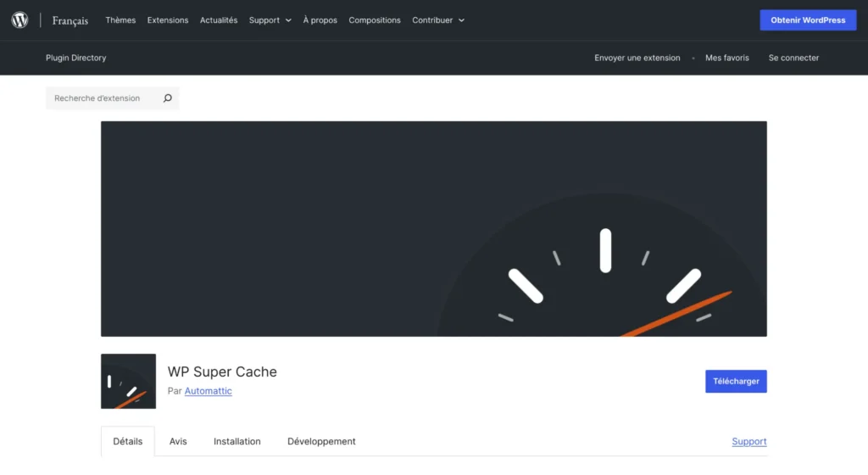This screenshot has width=868, height=475.
Task: Open the Plugin Directory link
Action: 75,58
